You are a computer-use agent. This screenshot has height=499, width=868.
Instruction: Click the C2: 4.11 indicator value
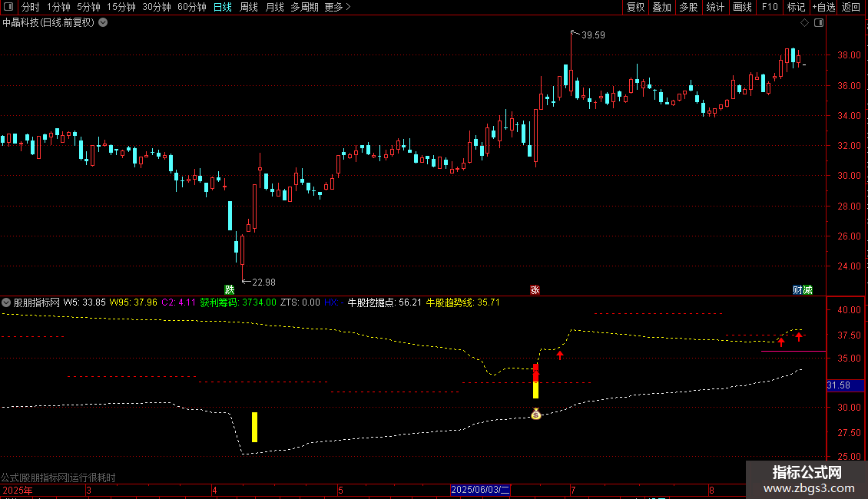178,302
